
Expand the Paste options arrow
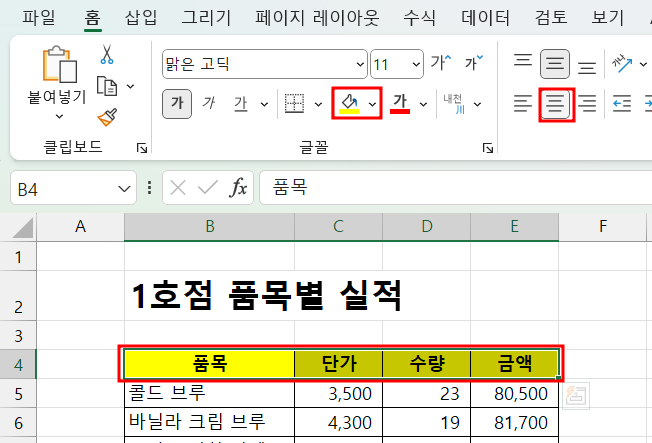pos(59,117)
